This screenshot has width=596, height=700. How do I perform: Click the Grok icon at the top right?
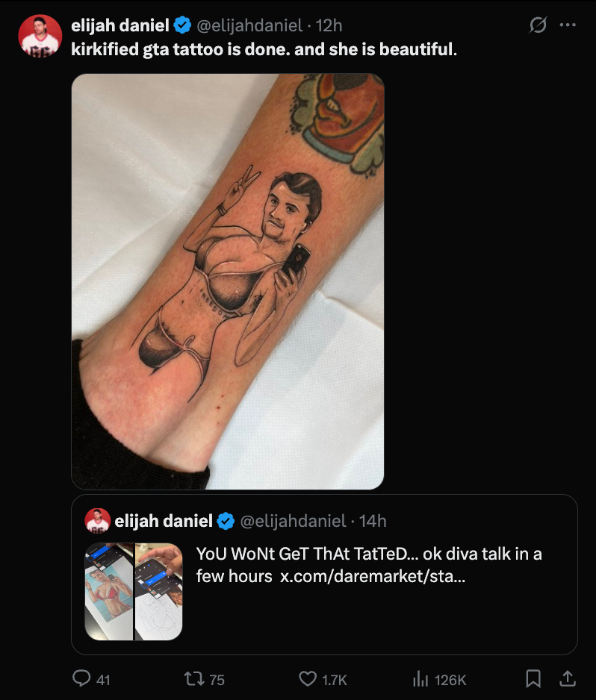tap(537, 25)
